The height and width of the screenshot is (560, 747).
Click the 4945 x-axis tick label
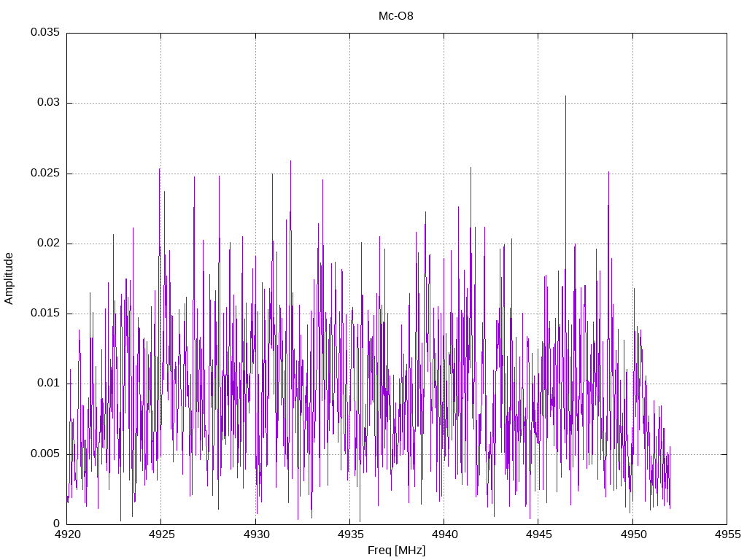tap(539, 534)
